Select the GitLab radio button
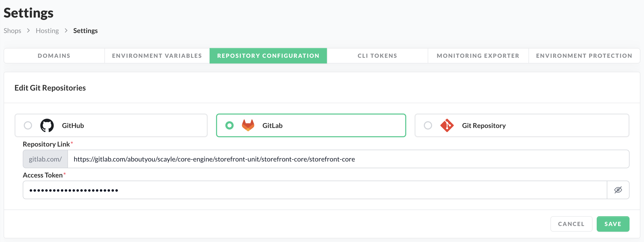Image resolution: width=644 pixels, height=242 pixels. (229, 125)
